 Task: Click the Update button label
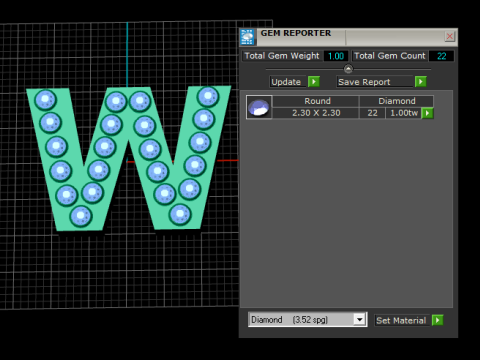(287, 82)
